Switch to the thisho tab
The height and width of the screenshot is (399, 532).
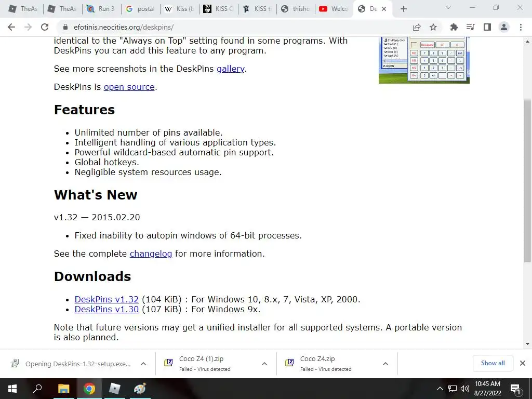[x=296, y=9]
